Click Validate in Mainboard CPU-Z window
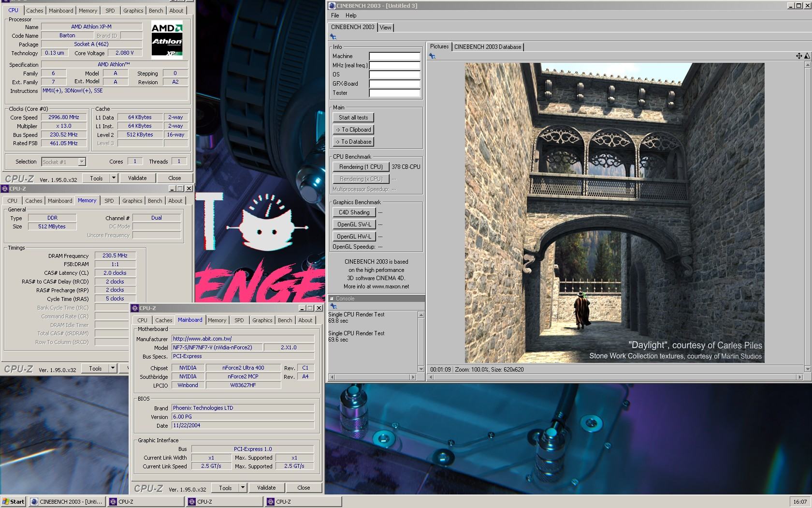Viewport: 812px width, 508px height. pos(266,488)
